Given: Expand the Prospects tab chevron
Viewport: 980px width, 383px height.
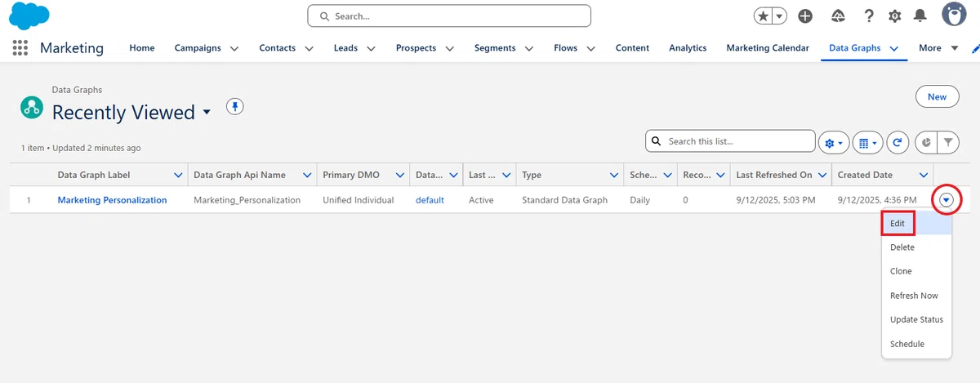Looking at the screenshot, I should pyautogui.click(x=449, y=49).
